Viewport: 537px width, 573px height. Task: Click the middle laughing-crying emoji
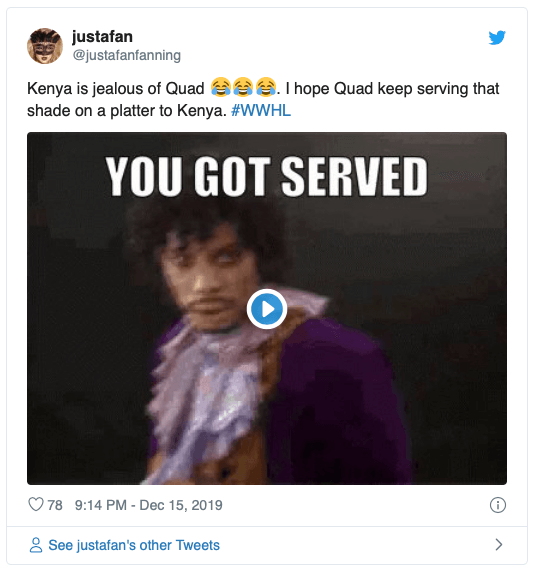click(x=243, y=87)
